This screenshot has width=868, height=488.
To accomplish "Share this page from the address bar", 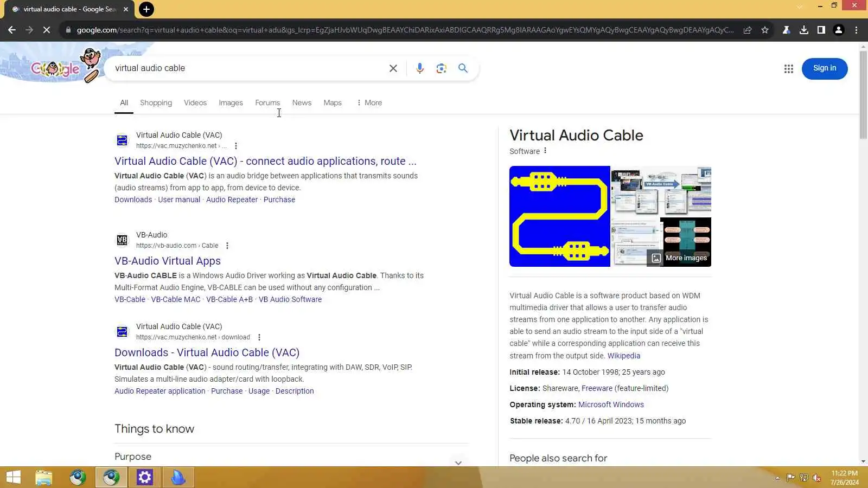I will 748,30.
